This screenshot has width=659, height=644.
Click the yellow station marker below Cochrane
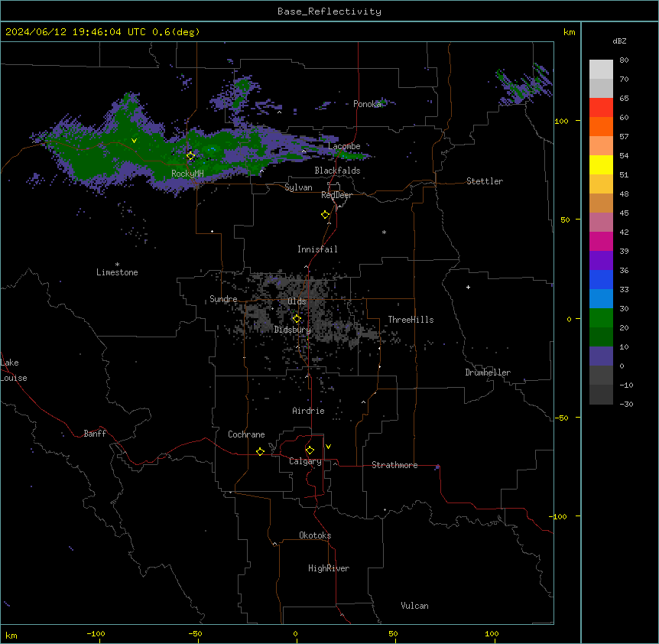(260, 451)
